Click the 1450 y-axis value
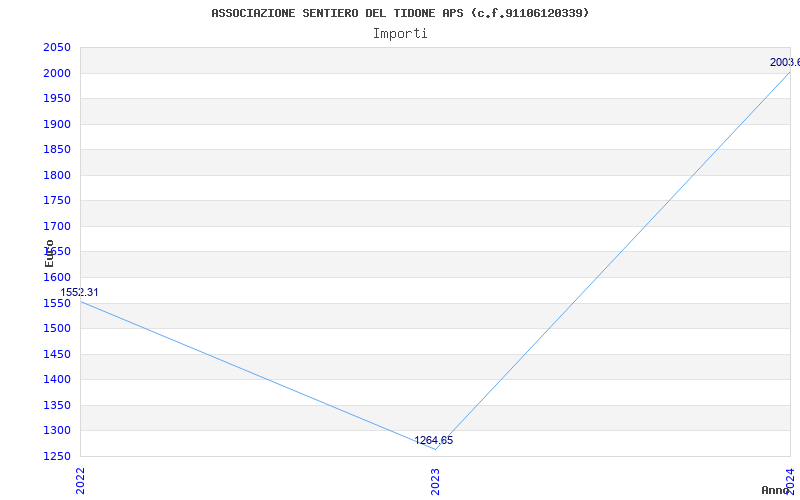This screenshot has height=500, width=800. pyautogui.click(x=57, y=354)
